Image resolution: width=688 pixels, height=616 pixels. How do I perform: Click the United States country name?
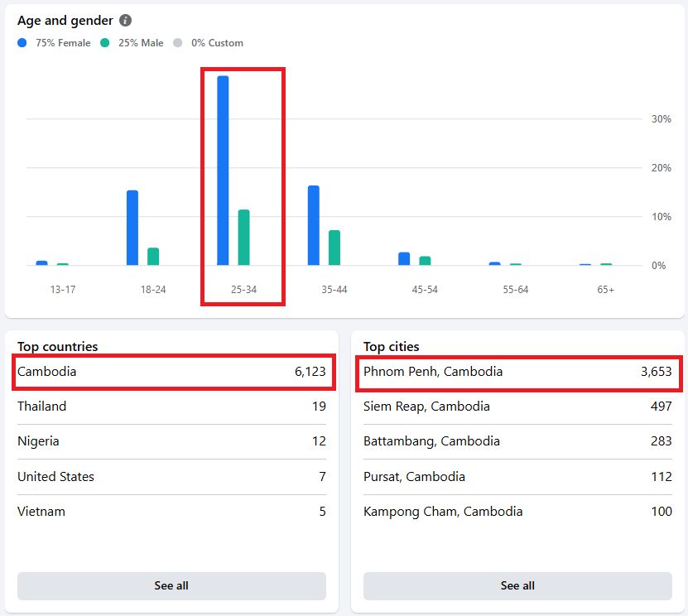(55, 476)
